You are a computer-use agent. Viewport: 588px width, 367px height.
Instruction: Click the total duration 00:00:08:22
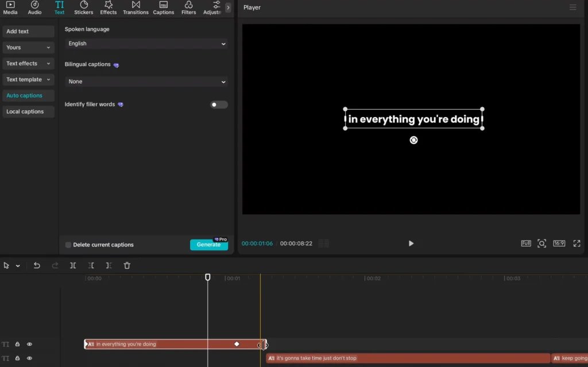coord(296,244)
